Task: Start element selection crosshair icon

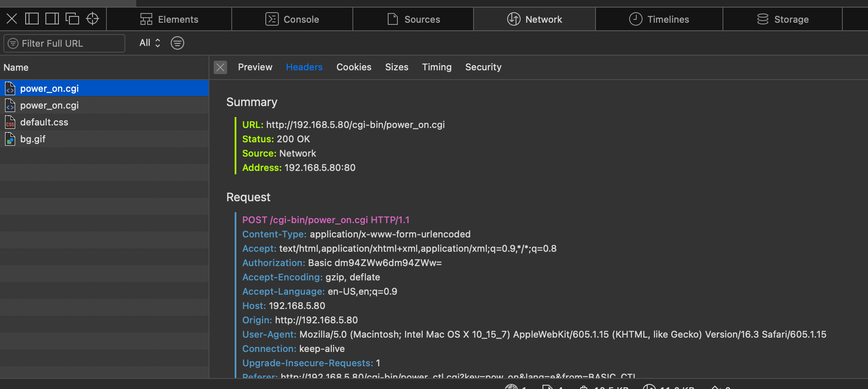Action: pos(93,19)
